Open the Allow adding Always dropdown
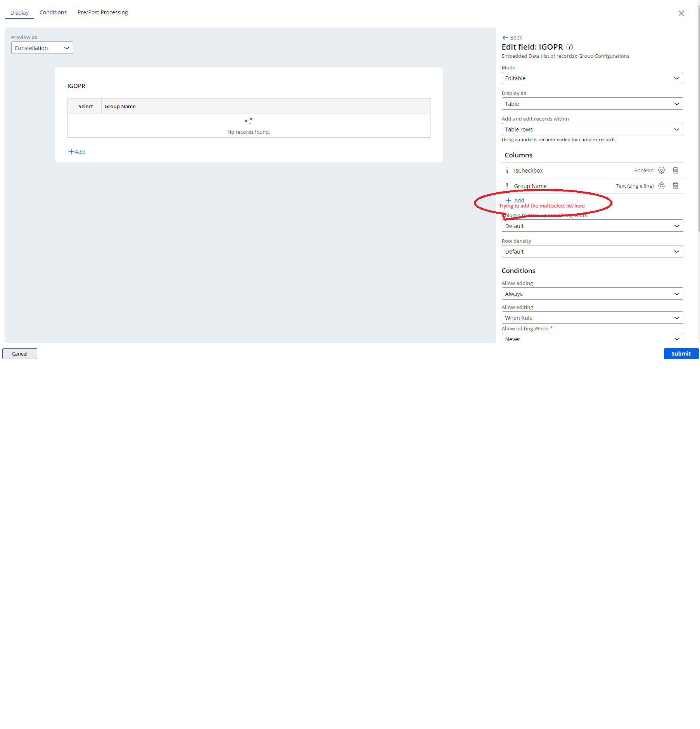Screen dimensions: 700x729 [x=592, y=294]
